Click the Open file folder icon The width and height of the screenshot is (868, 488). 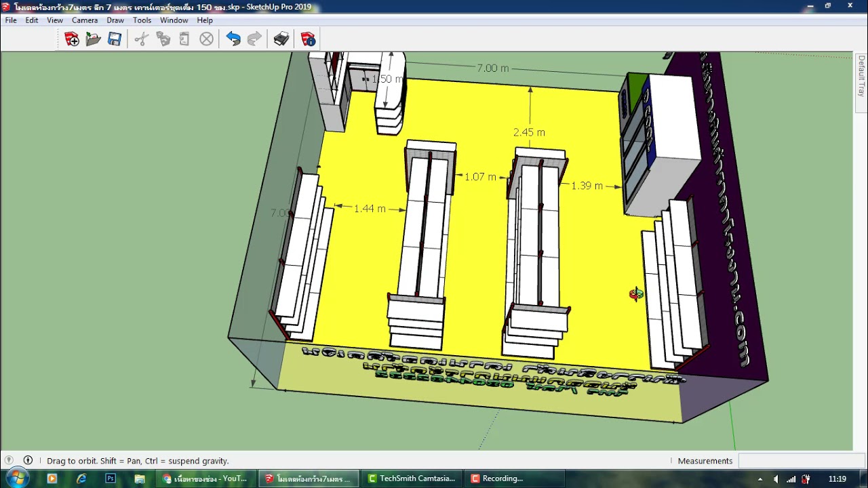pos(94,39)
